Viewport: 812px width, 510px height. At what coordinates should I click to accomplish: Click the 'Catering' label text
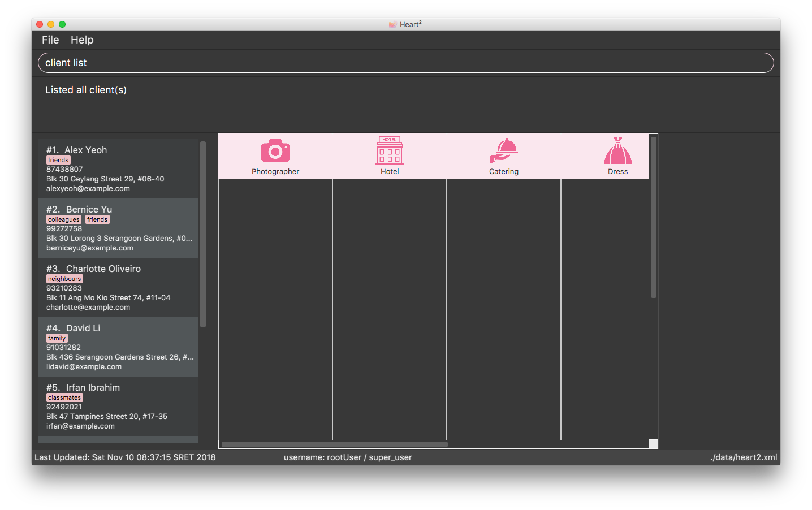[x=504, y=171]
